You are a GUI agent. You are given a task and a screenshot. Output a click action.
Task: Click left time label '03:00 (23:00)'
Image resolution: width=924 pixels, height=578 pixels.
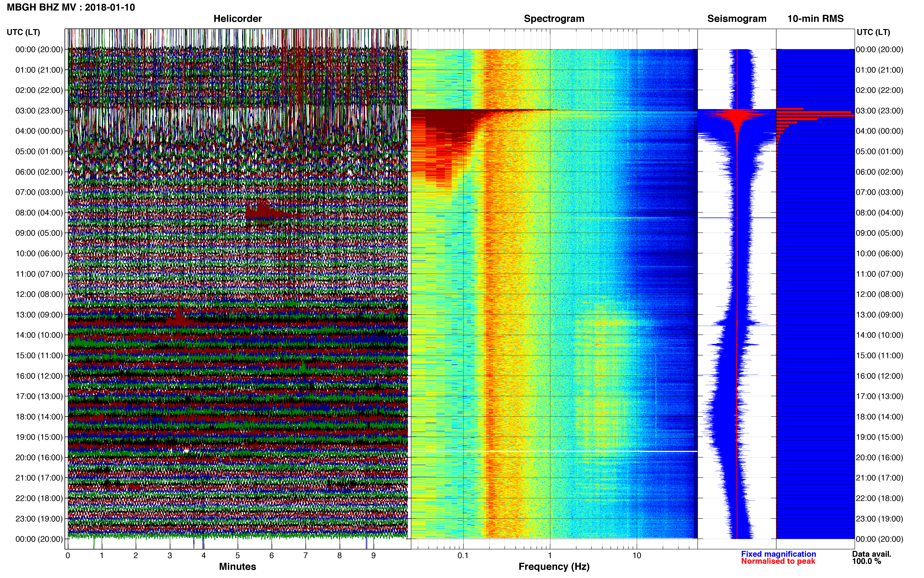tap(39, 110)
